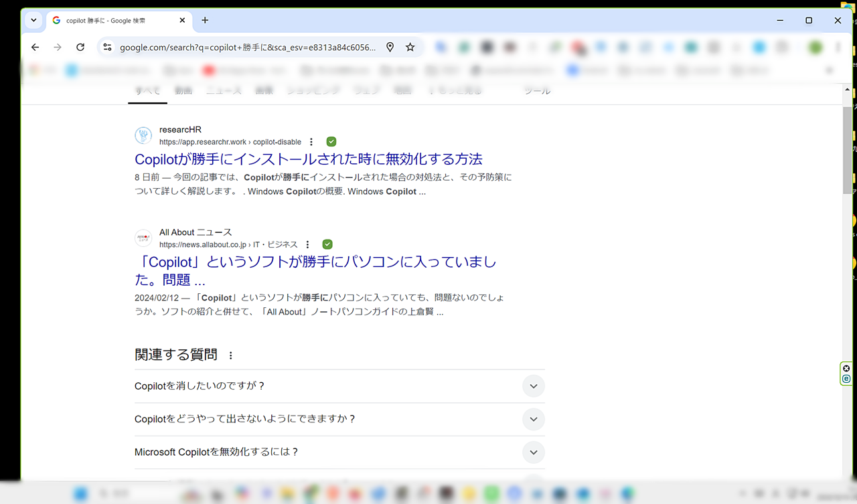Expand "Microsoft Copilotを無効化するには？" question
Screen dimensions: 857x504
click(339, 452)
